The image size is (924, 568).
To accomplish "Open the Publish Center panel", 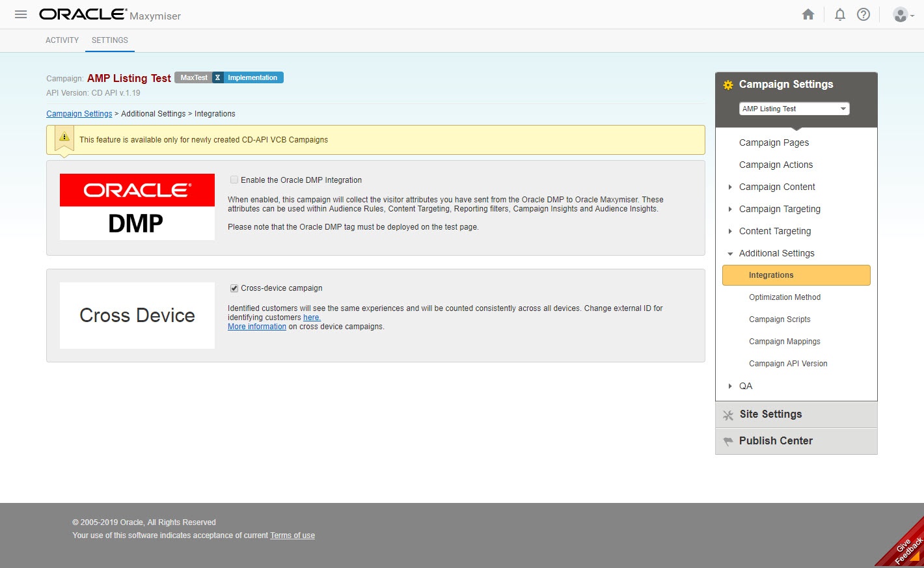I will click(796, 441).
